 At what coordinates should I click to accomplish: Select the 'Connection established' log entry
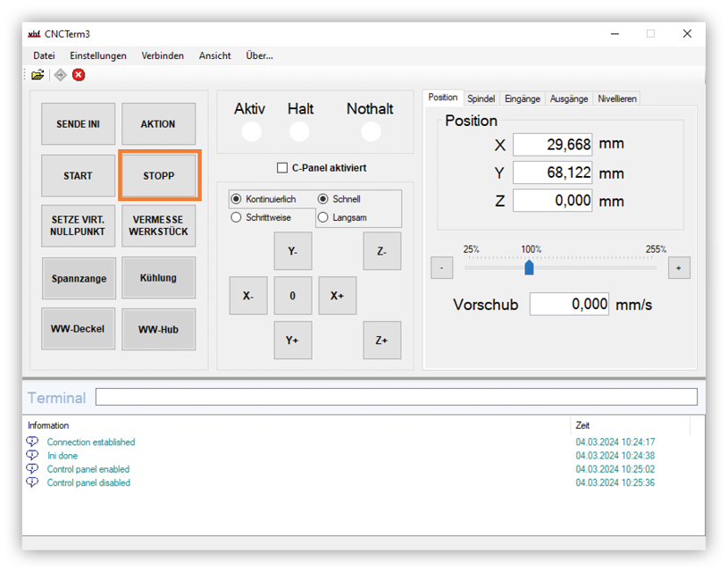[91, 442]
